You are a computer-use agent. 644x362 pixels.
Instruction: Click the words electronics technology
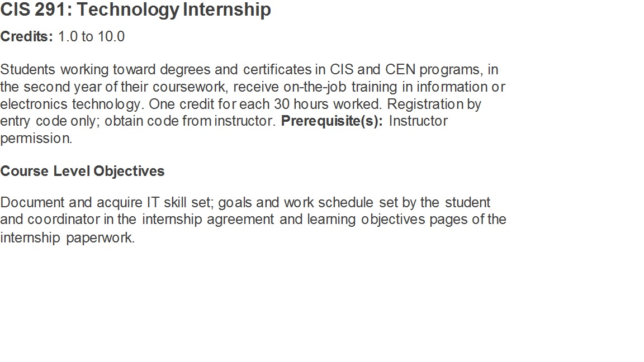coord(73,104)
